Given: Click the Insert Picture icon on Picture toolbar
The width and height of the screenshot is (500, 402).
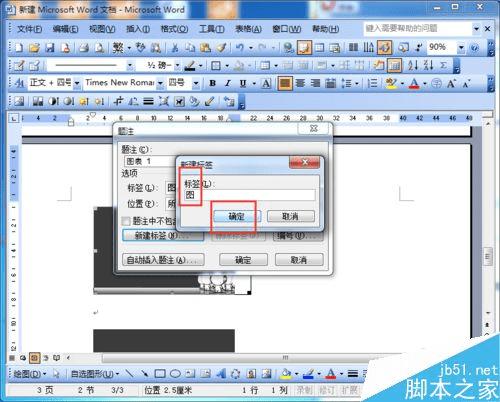Looking at the screenshot, I should [19, 101].
